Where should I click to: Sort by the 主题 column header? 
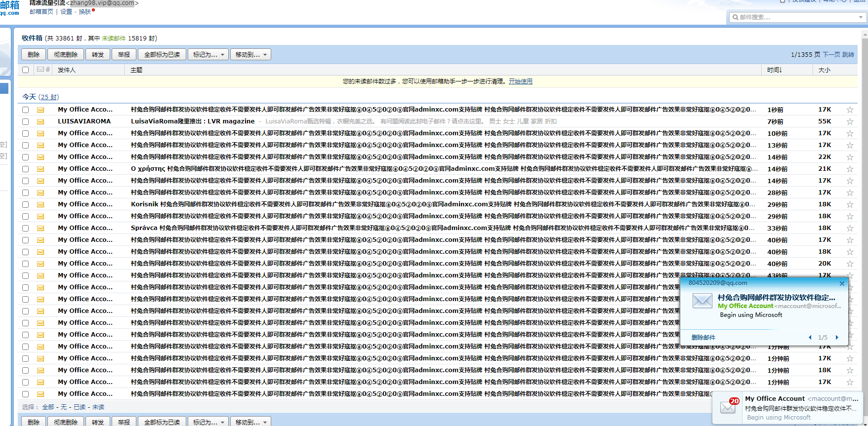tap(136, 70)
